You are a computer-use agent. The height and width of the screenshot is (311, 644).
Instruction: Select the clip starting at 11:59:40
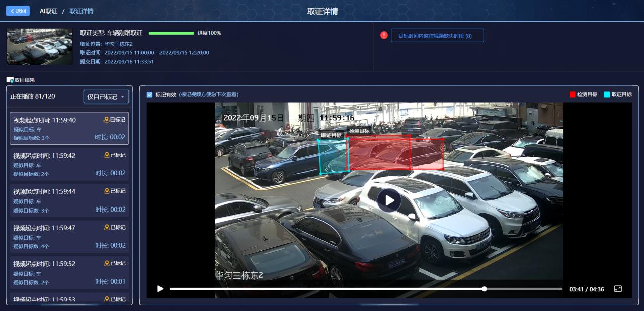click(x=69, y=128)
